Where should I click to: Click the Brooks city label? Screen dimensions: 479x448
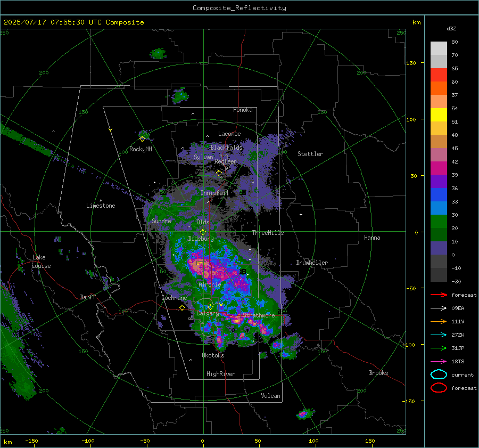378,373
